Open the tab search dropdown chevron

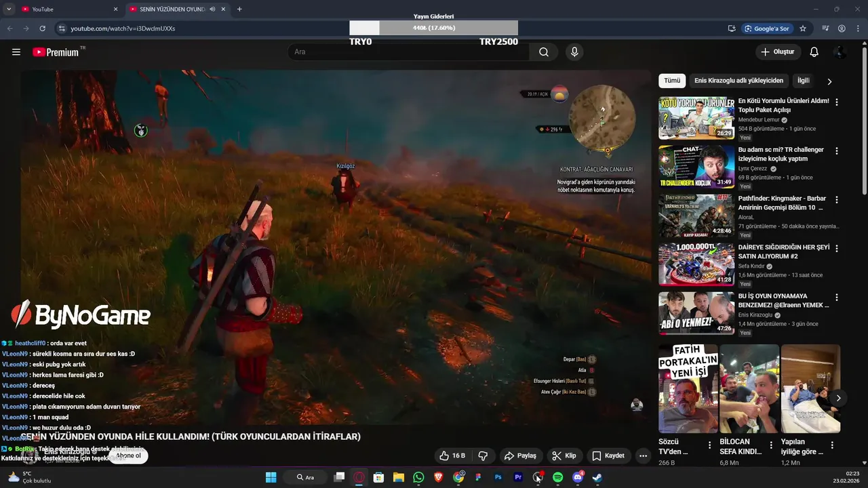8,9
